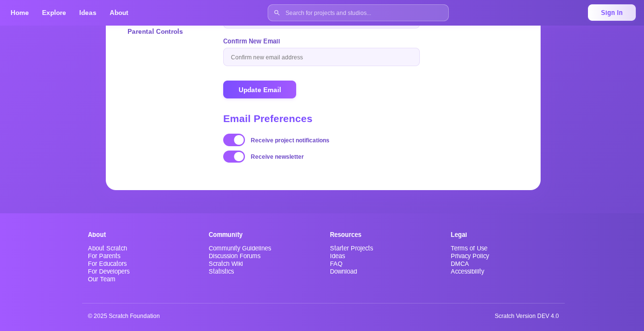Toggle Receive project notifications switch

234,140
